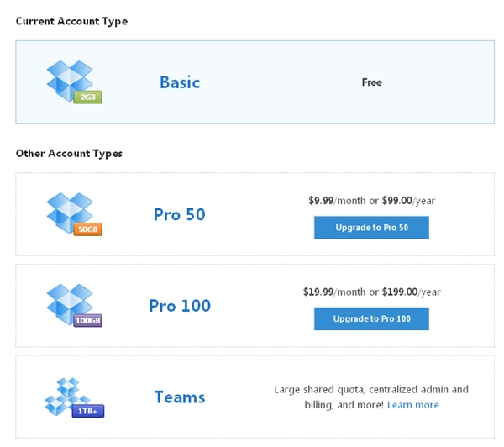Viewport: 504px width, 447px height.
Task: Click the Other Account Types heading
Action: pos(69,154)
